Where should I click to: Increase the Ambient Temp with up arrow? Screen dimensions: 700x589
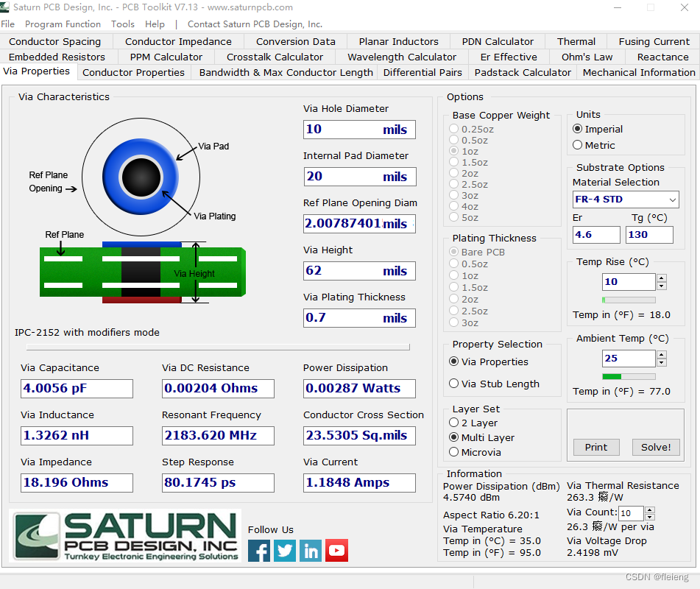pos(662,355)
